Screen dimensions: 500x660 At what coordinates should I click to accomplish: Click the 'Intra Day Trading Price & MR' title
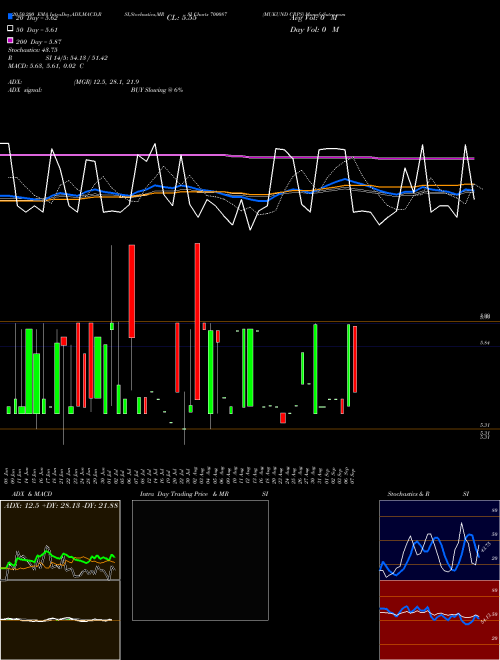pos(184,494)
